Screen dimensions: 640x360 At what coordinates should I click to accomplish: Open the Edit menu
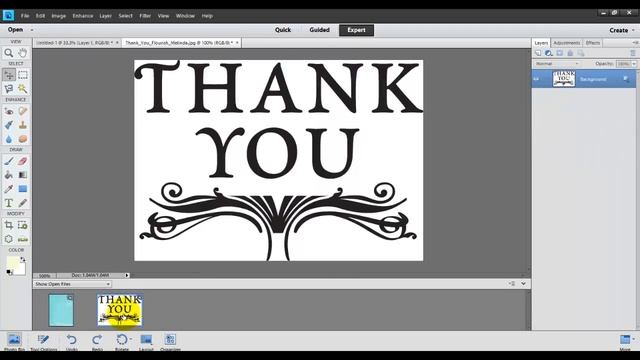[x=40, y=16]
